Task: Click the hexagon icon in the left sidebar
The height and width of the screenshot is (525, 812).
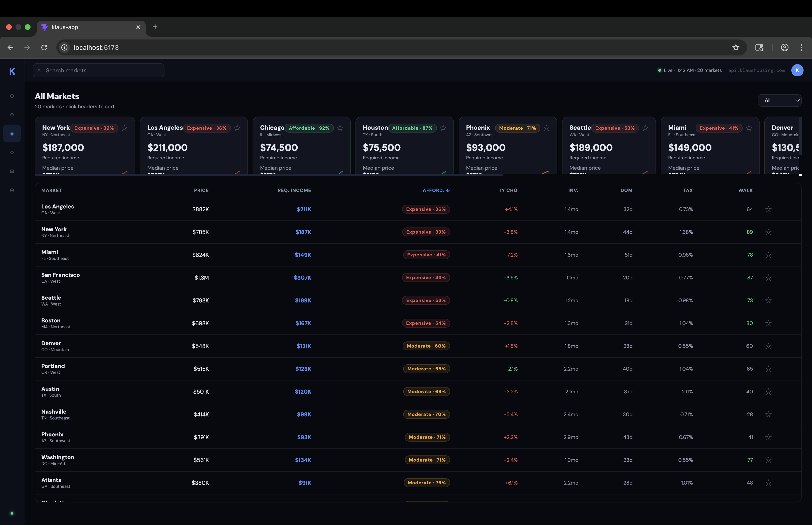Action: (x=12, y=96)
